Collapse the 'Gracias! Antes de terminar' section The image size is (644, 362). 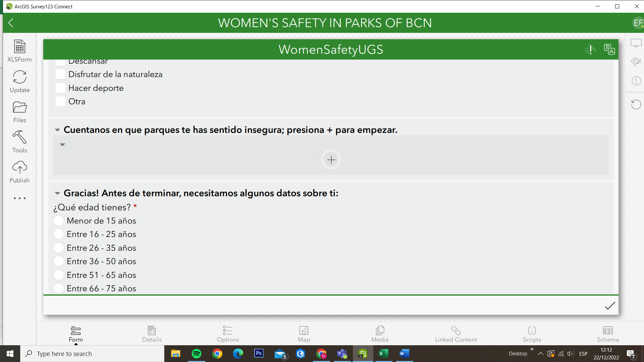[x=57, y=193]
